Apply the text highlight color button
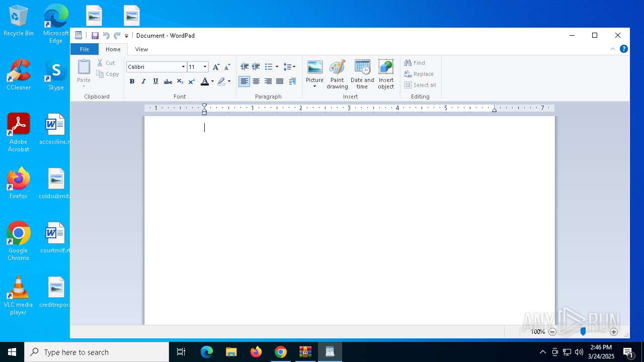Screen dimensions: 644x362 [221, 81]
